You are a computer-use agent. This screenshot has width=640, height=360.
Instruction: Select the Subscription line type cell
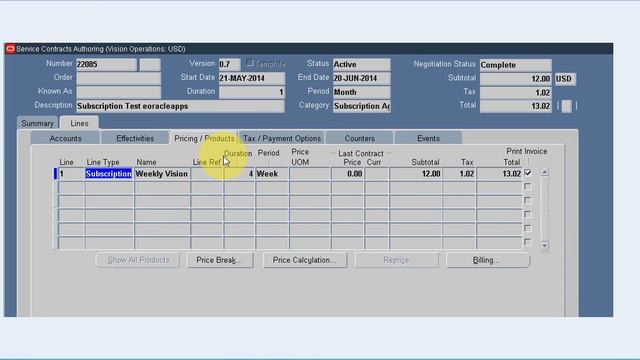(109, 174)
